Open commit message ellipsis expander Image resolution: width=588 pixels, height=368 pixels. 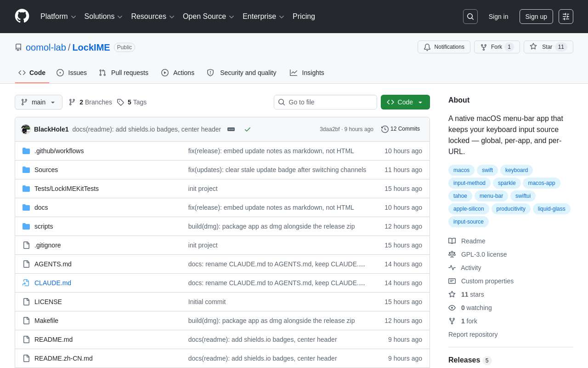tap(231, 129)
